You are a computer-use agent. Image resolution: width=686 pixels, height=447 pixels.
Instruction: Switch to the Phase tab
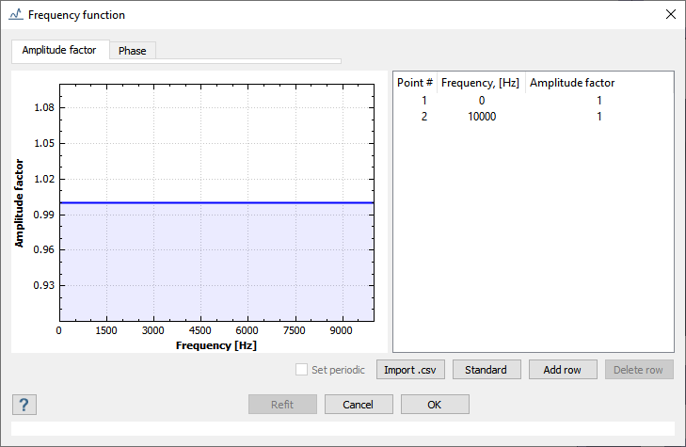pos(132,51)
